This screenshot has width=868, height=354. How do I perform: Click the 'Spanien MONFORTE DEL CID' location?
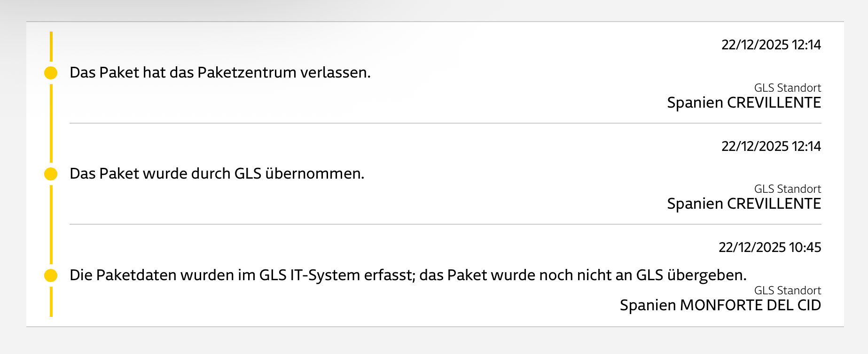click(720, 305)
